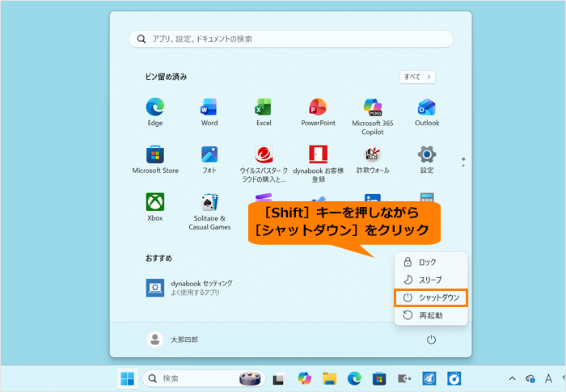Image resolution: width=566 pixels, height=392 pixels.
Task: Click the Windows Start button
Action: (127, 378)
